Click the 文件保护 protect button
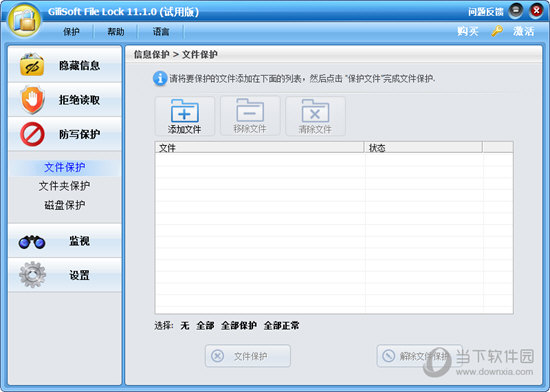The image size is (550, 392). pyautogui.click(x=248, y=356)
